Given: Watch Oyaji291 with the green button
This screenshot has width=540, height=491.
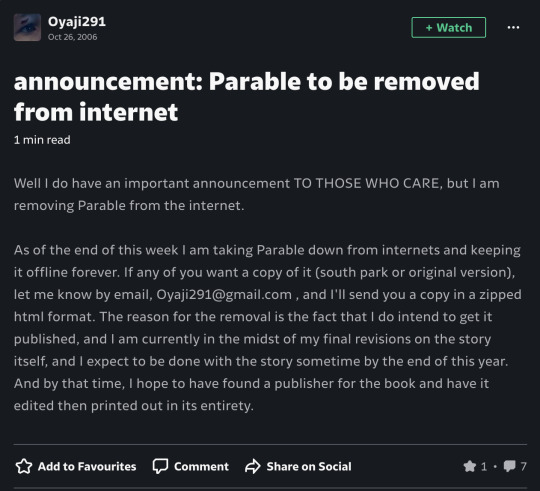Looking at the screenshot, I should [448, 28].
